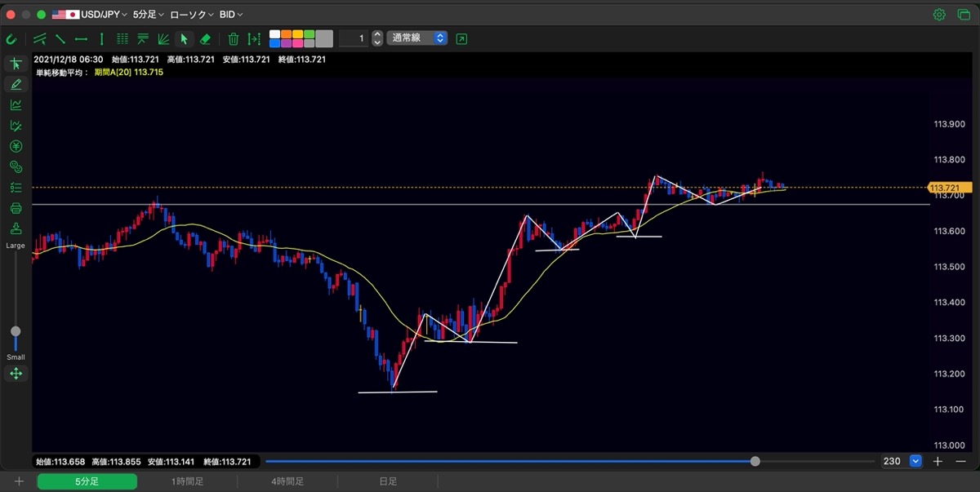Screen dimensions: 980x492
Task: Toggle the pencil drawing mode in sidebar
Action: tap(16, 84)
